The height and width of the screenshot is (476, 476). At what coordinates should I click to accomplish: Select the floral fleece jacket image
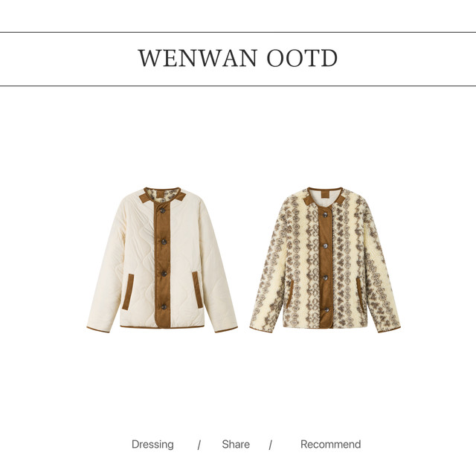click(325, 260)
